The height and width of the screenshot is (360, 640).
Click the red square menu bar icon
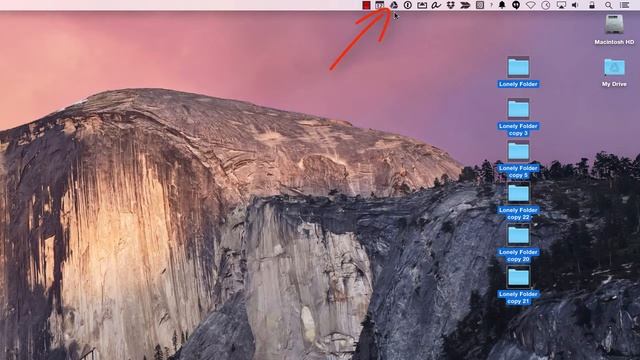pos(367,5)
